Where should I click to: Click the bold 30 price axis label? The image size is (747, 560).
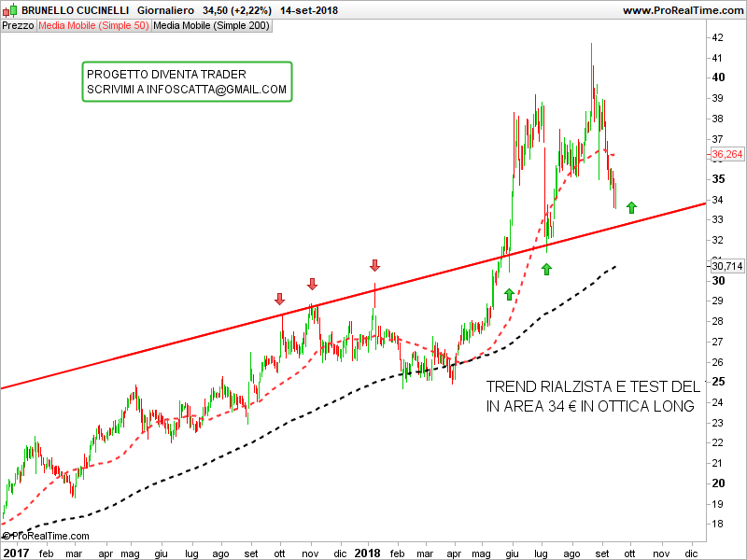(718, 281)
